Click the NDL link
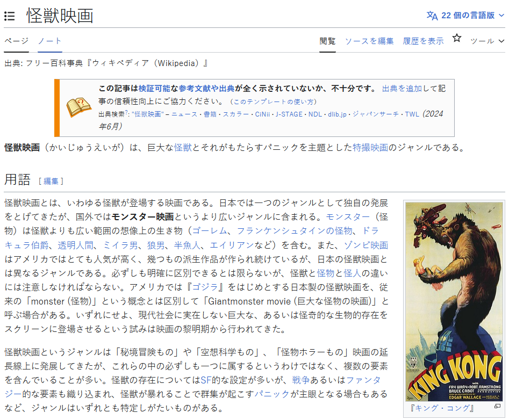The image size is (509, 420). pos(315,114)
